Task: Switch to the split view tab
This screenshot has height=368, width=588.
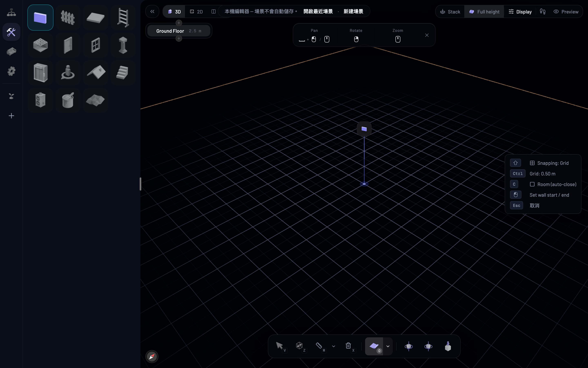Action: coord(214,11)
